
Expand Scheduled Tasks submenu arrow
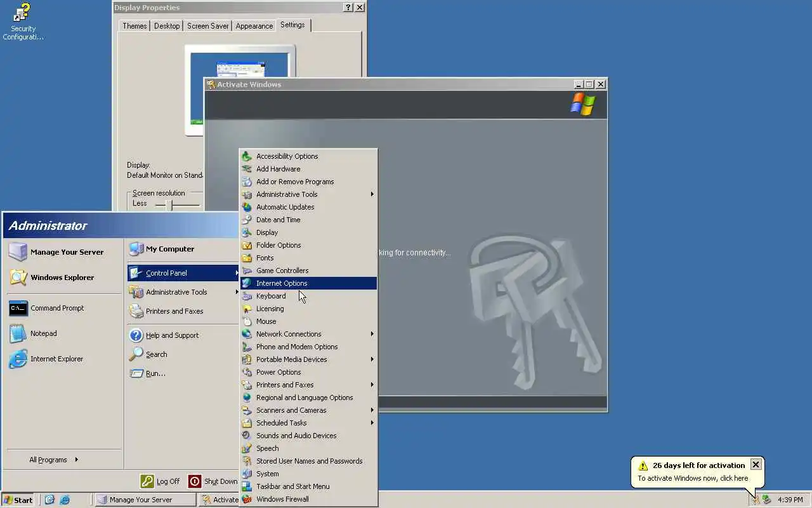click(372, 423)
